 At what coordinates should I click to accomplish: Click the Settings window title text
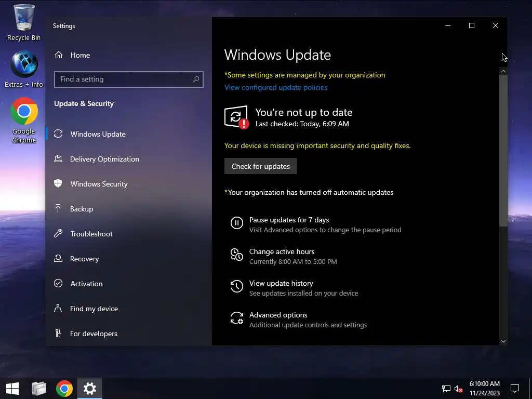pos(64,26)
